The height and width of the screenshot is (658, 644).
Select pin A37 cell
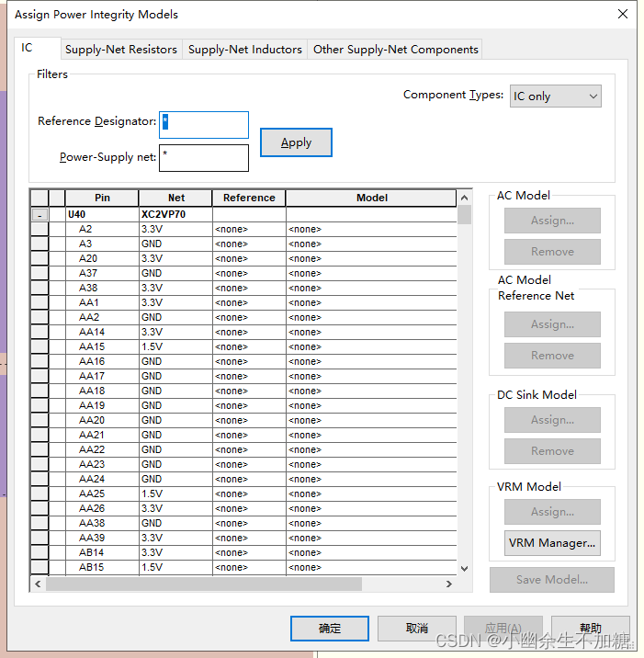102,273
